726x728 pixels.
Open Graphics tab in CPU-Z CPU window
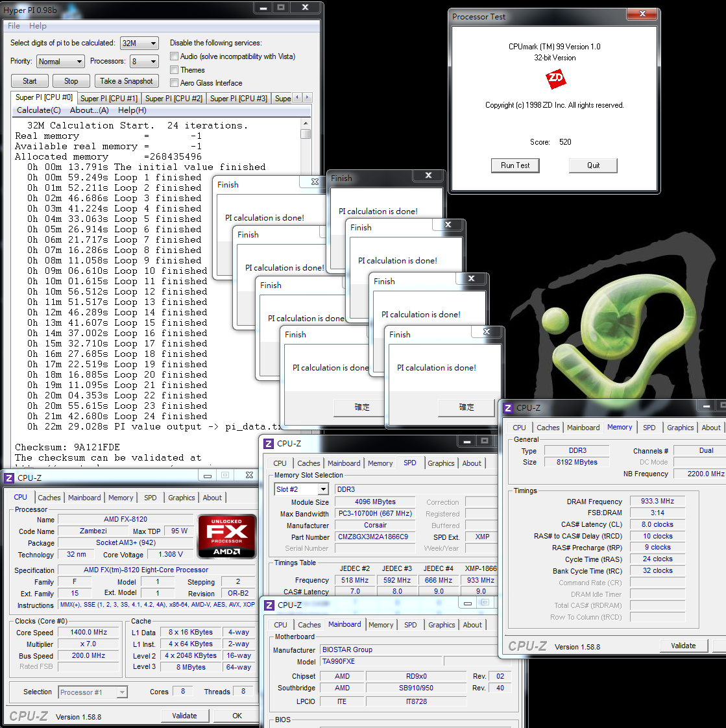182,498
